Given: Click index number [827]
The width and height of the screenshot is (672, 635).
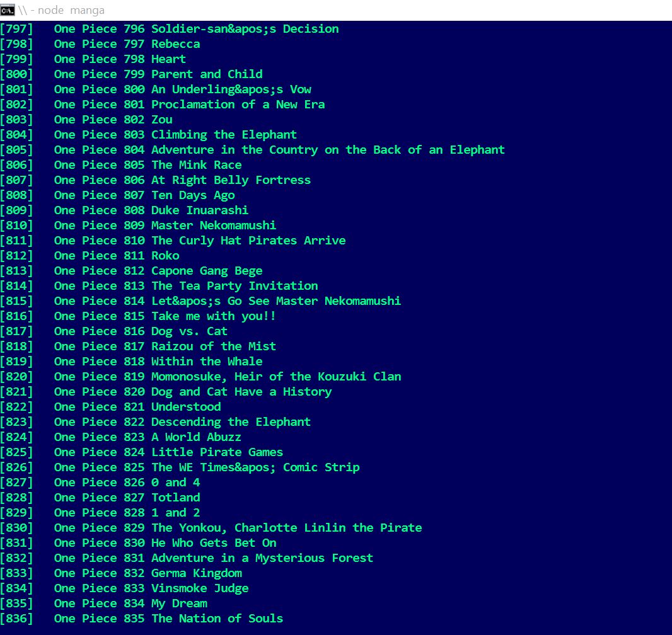Looking at the screenshot, I should (x=16, y=483).
